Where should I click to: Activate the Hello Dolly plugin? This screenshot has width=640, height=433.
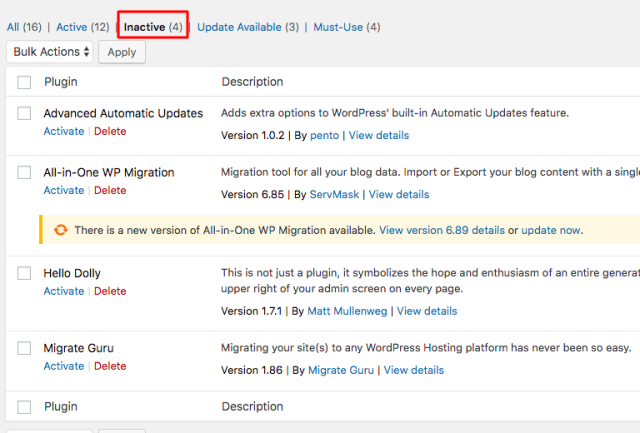point(64,291)
